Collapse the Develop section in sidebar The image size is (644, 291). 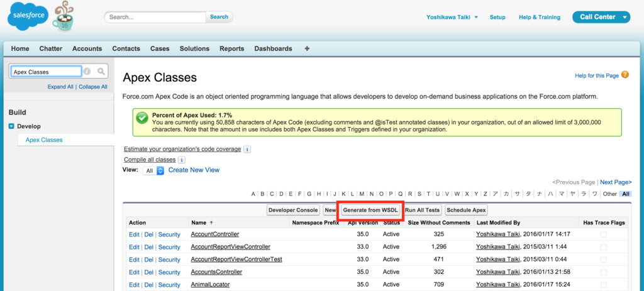pyautogui.click(x=11, y=126)
